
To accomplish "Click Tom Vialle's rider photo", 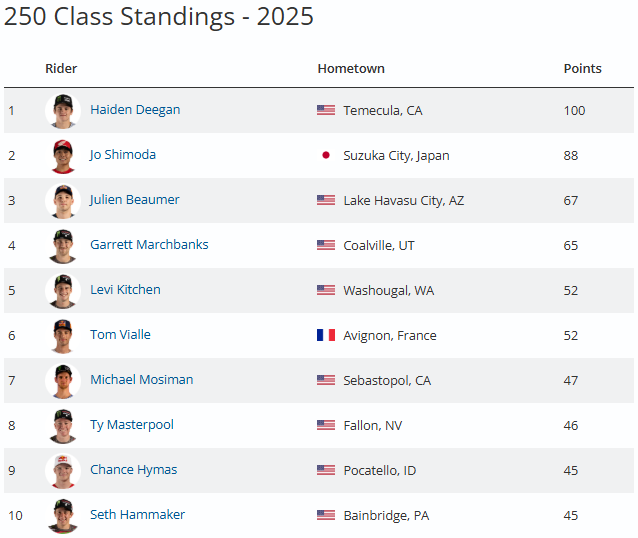I will (x=63, y=335).
